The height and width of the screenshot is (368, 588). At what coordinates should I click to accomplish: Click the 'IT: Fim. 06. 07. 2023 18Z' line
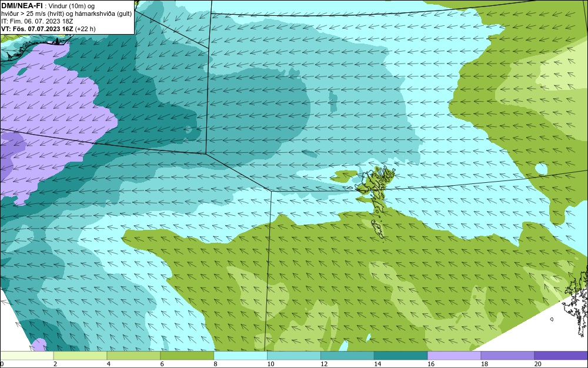[37, 21]
